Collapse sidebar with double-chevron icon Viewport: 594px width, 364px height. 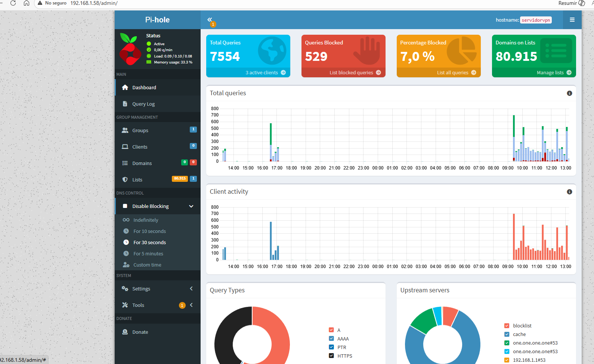click(x=210, y=20)
